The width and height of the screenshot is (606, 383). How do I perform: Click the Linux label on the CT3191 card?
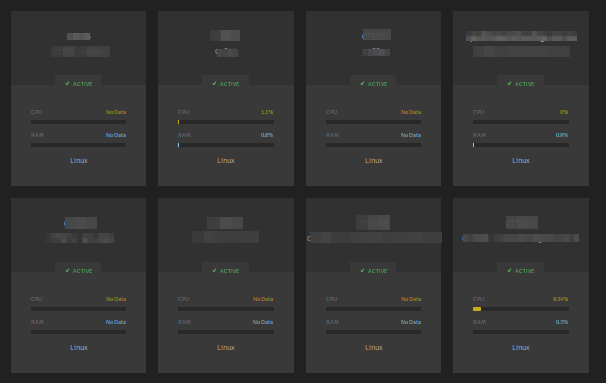(521, 347)
